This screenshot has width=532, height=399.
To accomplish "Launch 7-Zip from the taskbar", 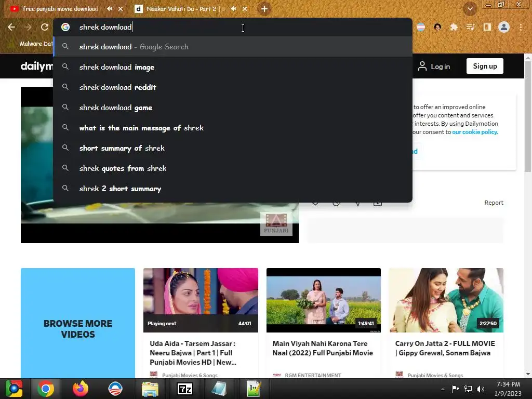I will coord(185,389).
